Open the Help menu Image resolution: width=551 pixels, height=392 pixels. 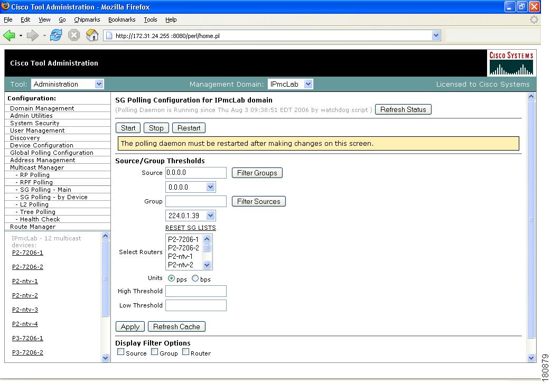[171, 20]
